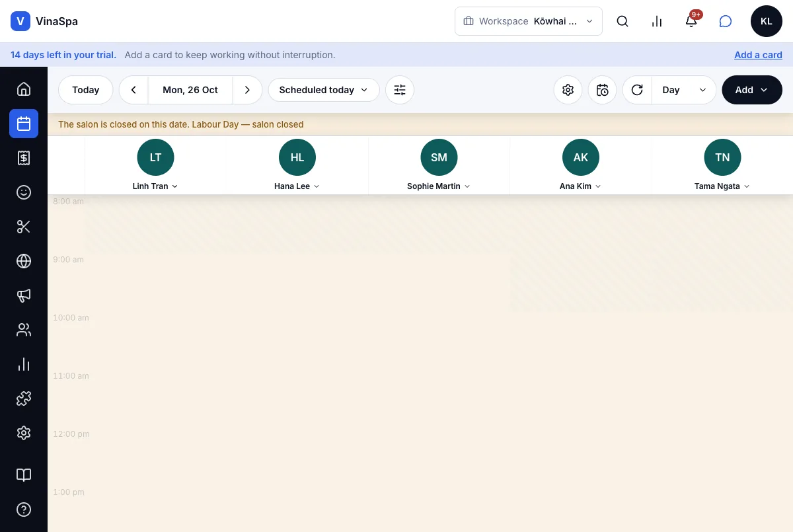
Task: Open the megaphone marketing icon
Action: coord(24,295)
